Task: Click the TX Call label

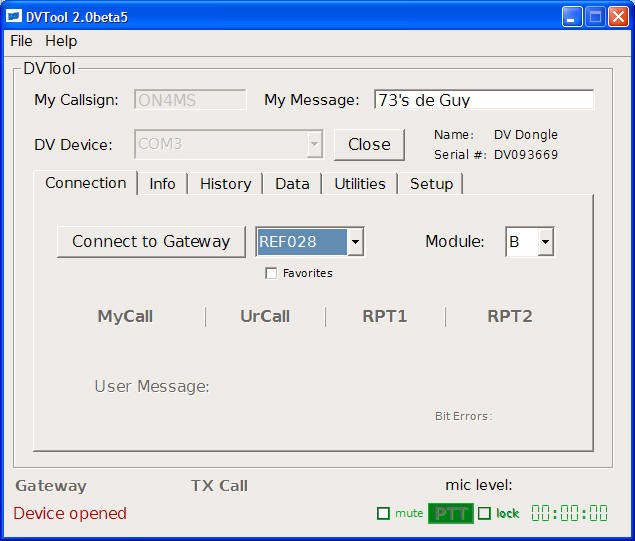Action: pos(219,486)
